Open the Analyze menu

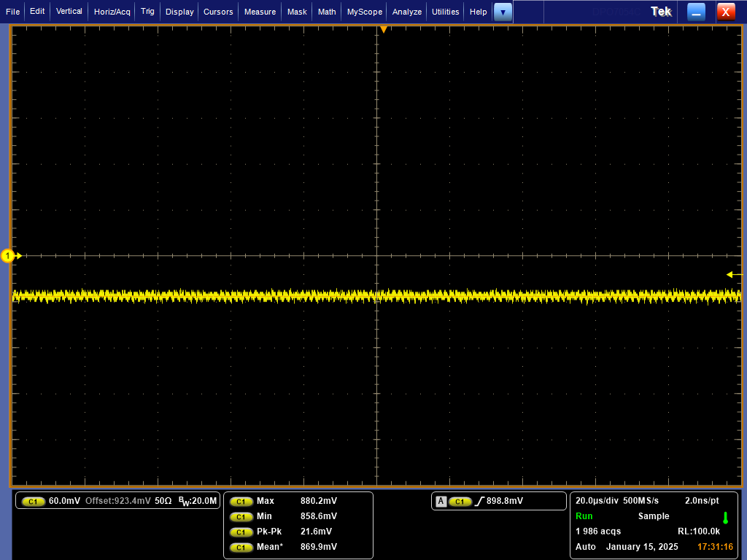[x=407, y=12]
